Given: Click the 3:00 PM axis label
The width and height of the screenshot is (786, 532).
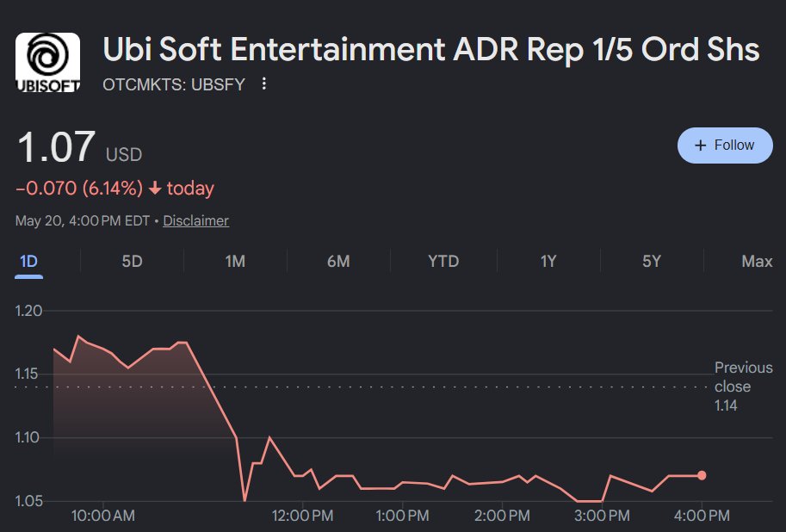Looking at the screenshot, I should pyautogui.click(x=602, y=516).
